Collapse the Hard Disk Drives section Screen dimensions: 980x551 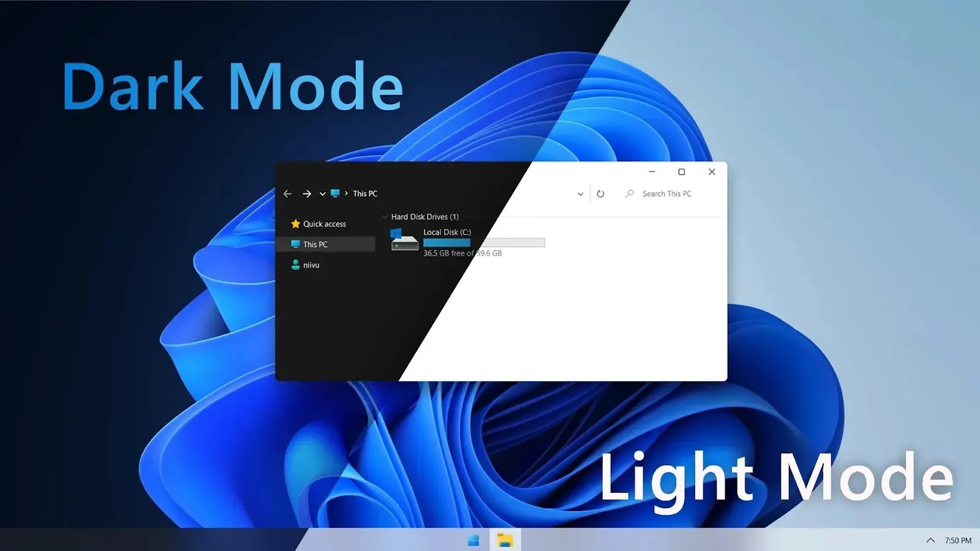pos(384,217)
